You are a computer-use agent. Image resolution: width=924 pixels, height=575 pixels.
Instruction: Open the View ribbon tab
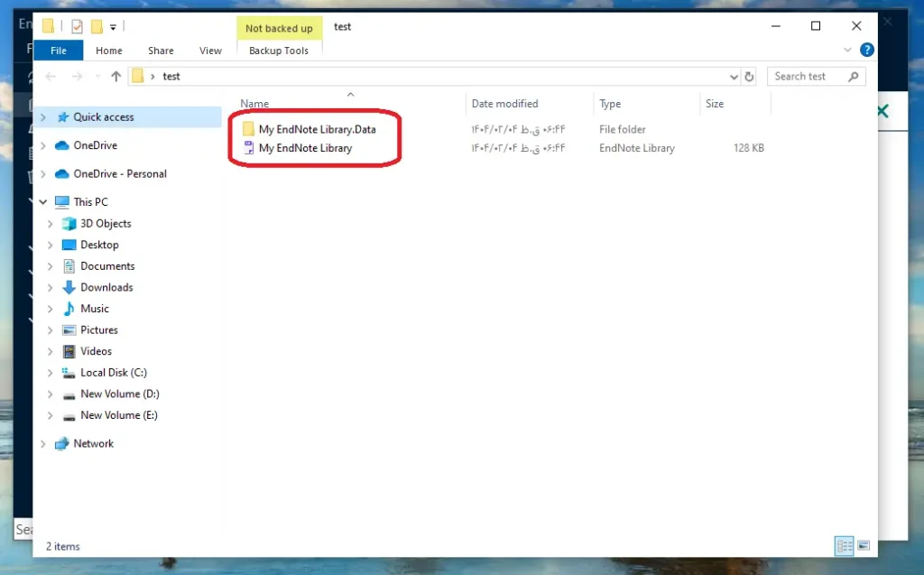pyautogui.click(x=210, y=51)
